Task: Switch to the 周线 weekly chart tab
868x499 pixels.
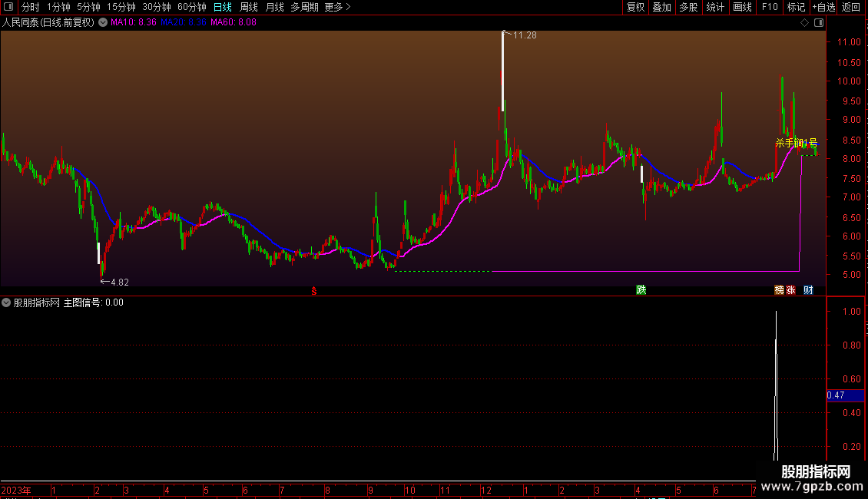Action: (249, 8)
